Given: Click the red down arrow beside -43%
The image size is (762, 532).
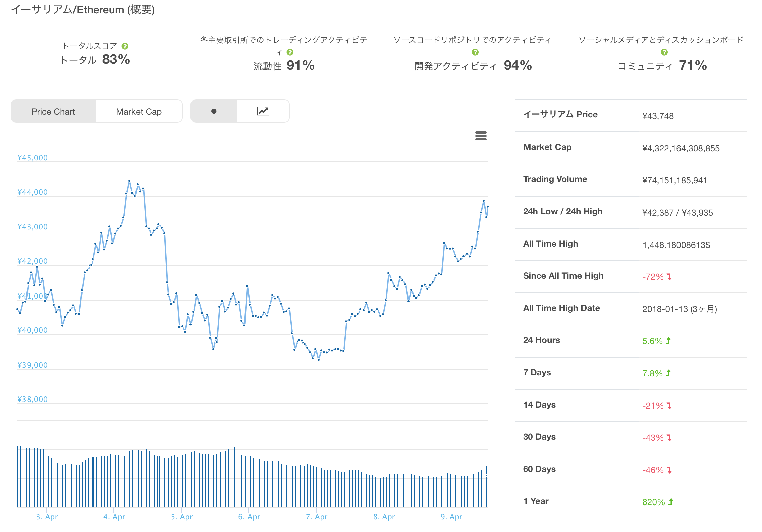Looking at the screenshot, I should 669,438.
